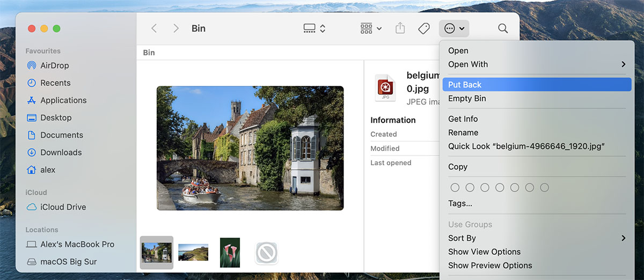Open the Applications folder in the sidebar
644x280 pixels.
coord(63,100)
